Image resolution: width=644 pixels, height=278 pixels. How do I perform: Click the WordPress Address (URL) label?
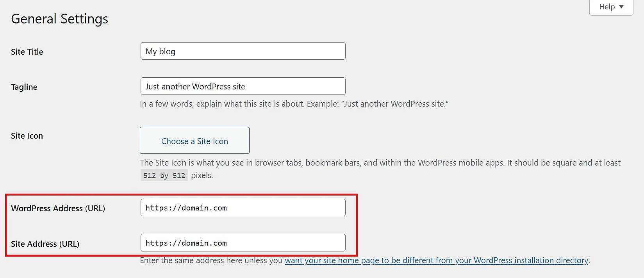pos(58,208)
